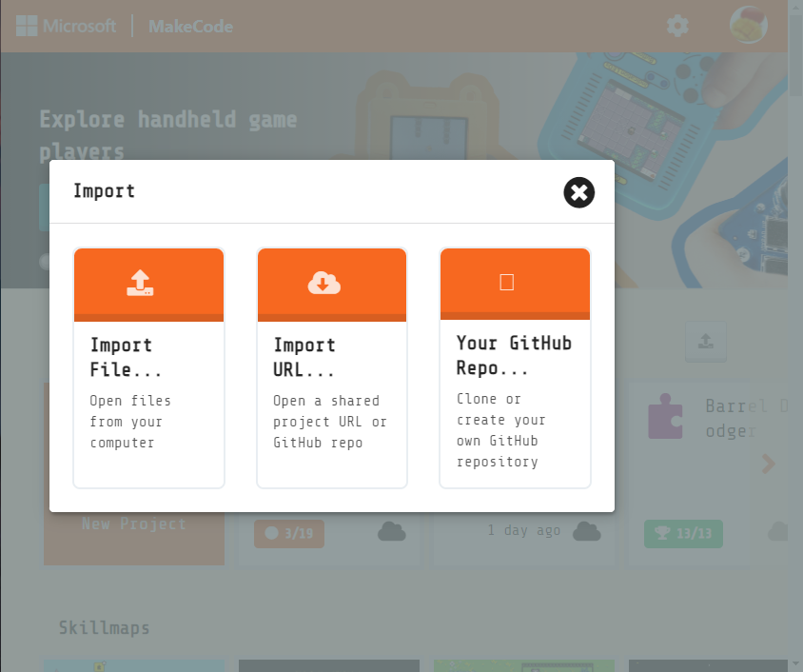803x672 pixels.
Task: Create a New Project
Action: pyautogui.click(x=133, y=524)
